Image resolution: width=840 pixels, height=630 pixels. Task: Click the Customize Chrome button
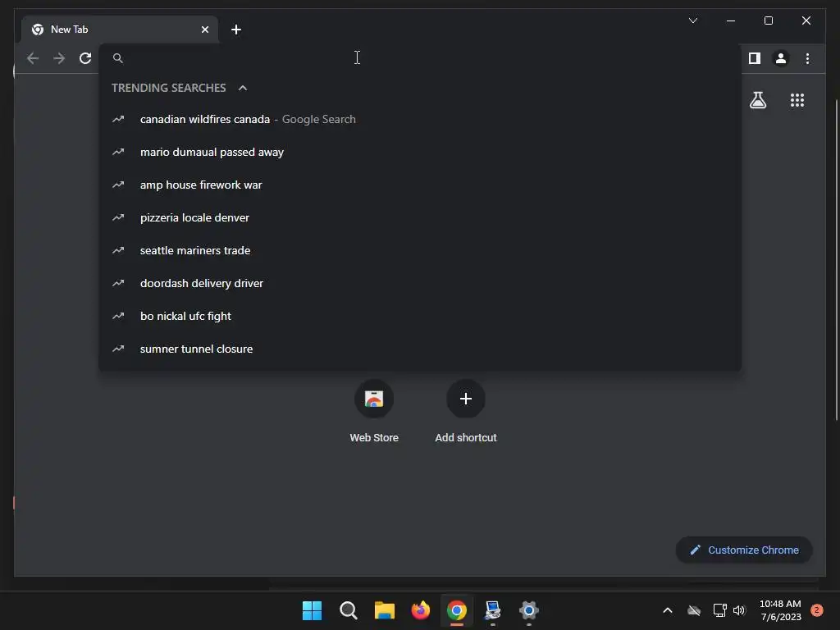[x=744, y=550]
